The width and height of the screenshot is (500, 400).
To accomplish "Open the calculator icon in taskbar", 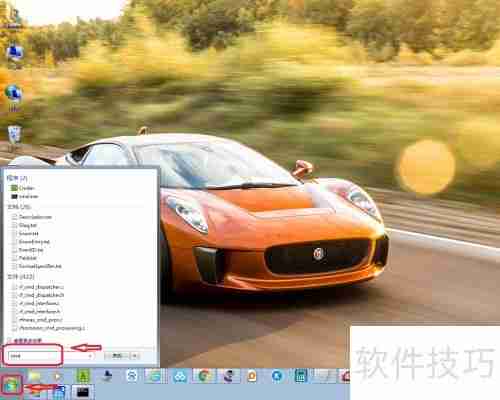I will pyautogui.click(x=300, y=376).
